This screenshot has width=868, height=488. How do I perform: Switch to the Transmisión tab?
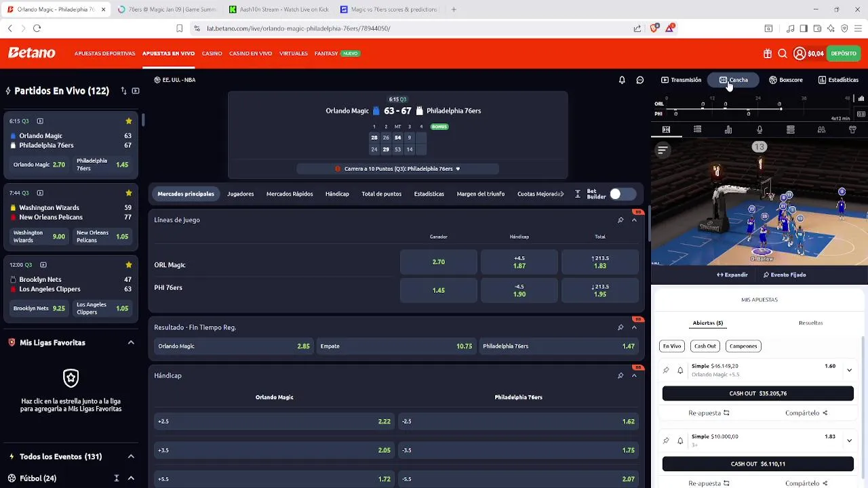[681, 80]
